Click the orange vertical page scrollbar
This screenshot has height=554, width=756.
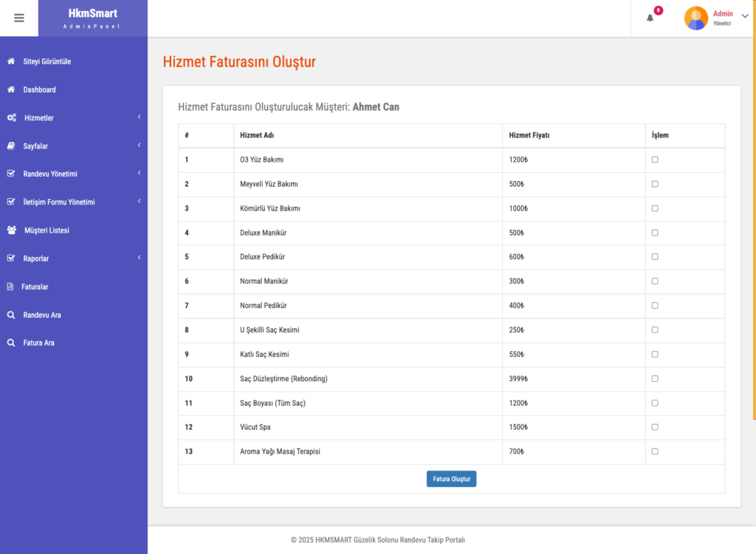(x=754, y=210)
